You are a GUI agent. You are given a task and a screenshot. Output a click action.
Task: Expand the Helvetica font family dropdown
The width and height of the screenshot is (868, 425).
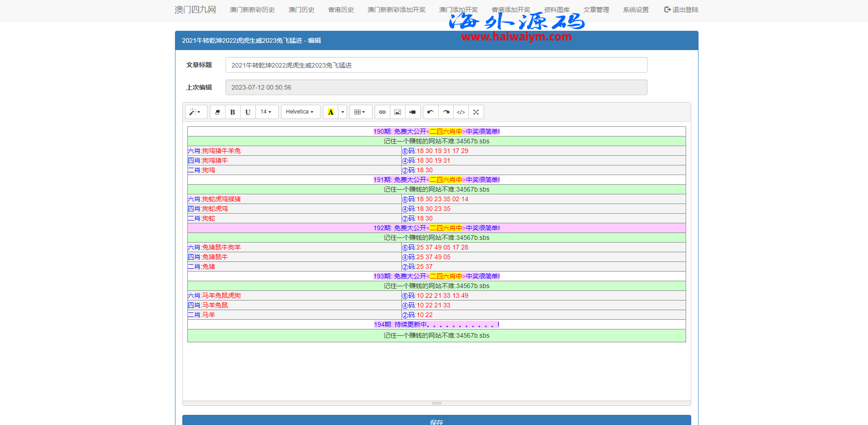coord(300,112)
